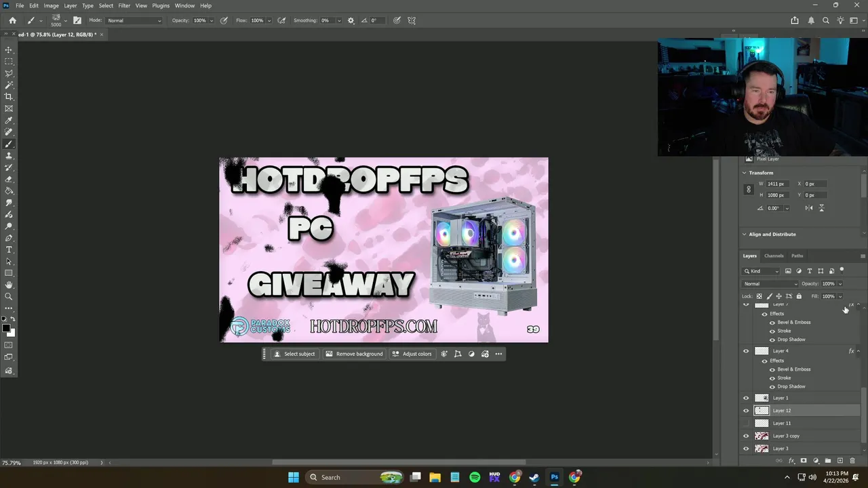Select the Move tool

(x=9, y=50)
